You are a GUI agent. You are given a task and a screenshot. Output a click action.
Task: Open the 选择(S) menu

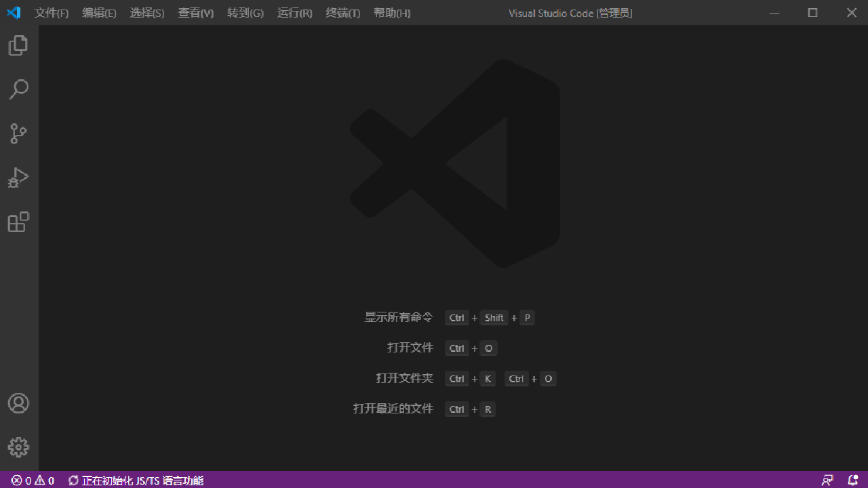tap(147, 13)
